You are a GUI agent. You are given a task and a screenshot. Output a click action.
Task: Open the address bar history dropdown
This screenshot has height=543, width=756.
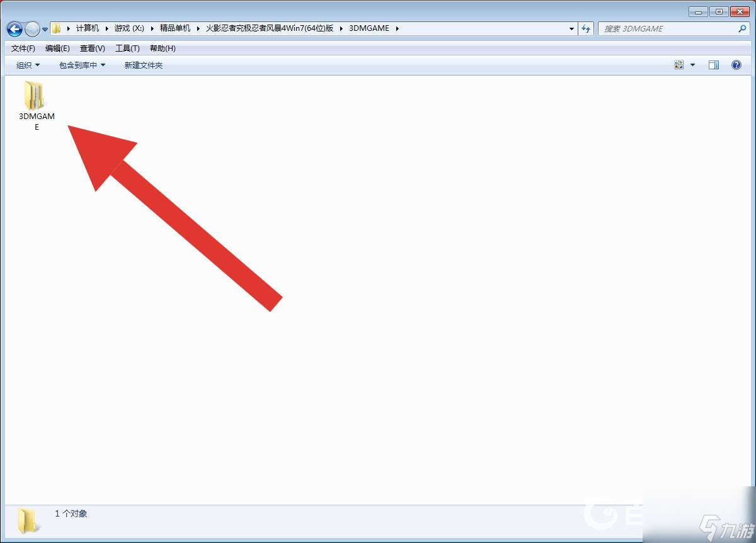571,28
